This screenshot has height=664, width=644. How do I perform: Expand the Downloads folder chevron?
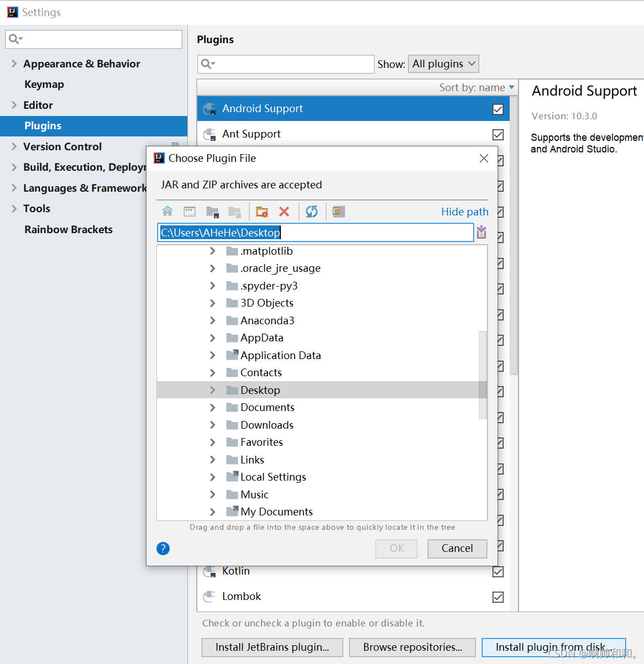[x=213, y=425]
